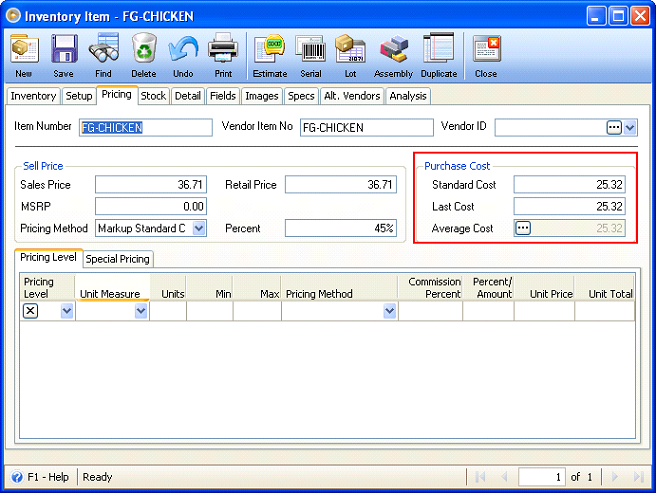658x495 pixels.
Task: Expand the Vendor ID dropdown arrow
Action: [x=629, y=128]
